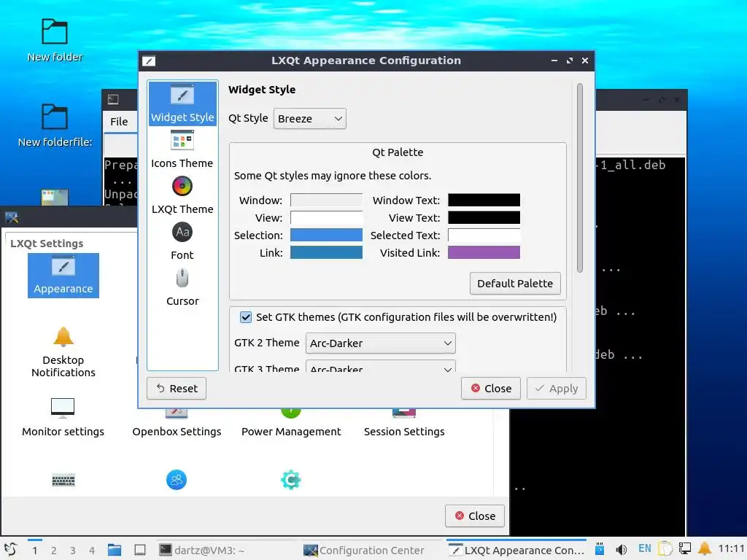The image size is (747, 560).
Task: Select Appearance in LXQt Settings
Action: click(63, 276)
